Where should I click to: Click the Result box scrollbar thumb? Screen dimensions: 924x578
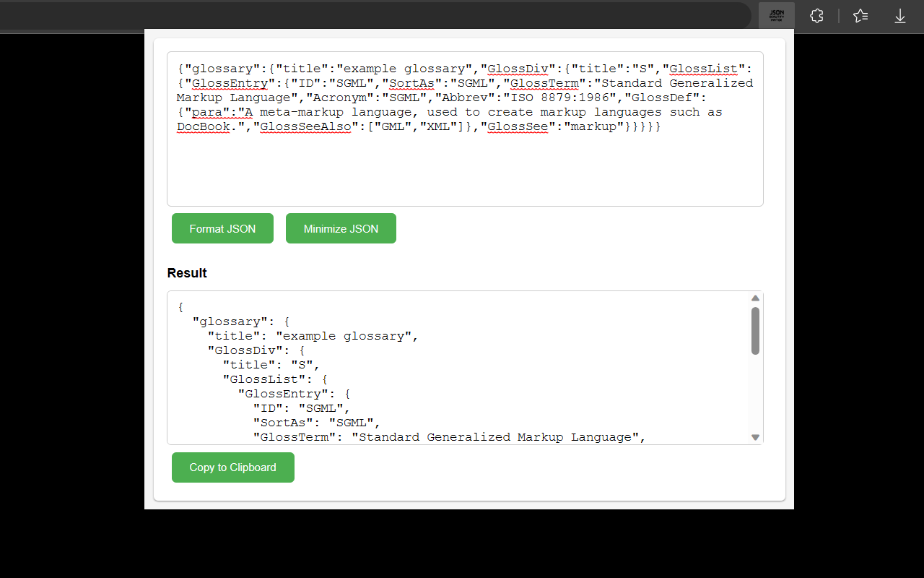[755, 330]
